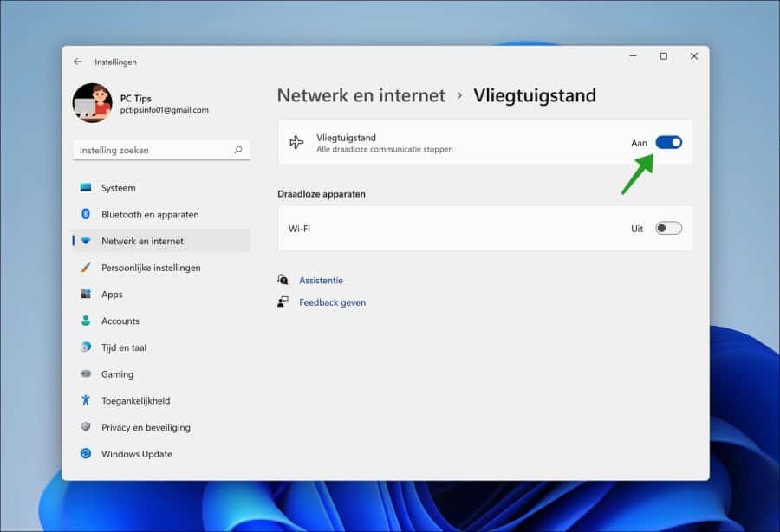
Task: Click the Wi-Fi label in wireless devices
Action: click(299, 229)
